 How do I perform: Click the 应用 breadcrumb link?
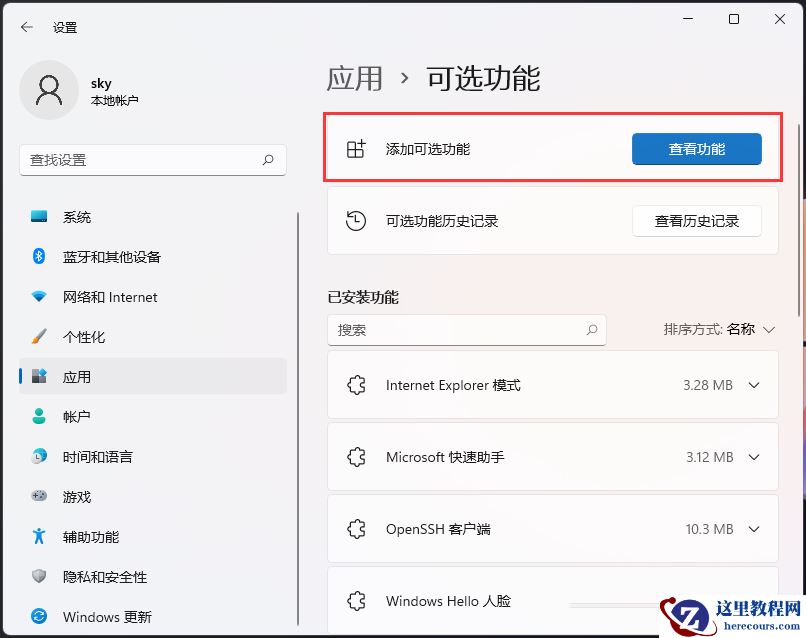point(355,78)
